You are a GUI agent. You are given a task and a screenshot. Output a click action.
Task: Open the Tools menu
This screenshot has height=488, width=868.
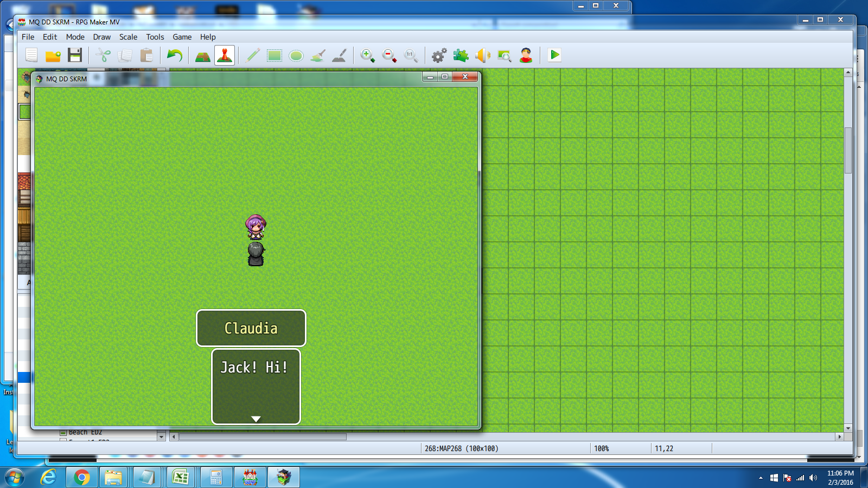[x=155, y=37]
